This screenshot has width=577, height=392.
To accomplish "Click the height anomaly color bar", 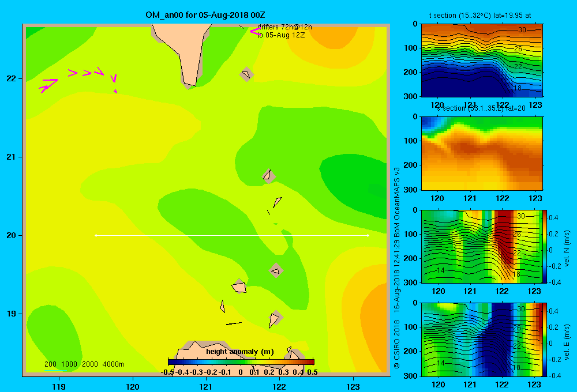I will (x=241, y=362).
